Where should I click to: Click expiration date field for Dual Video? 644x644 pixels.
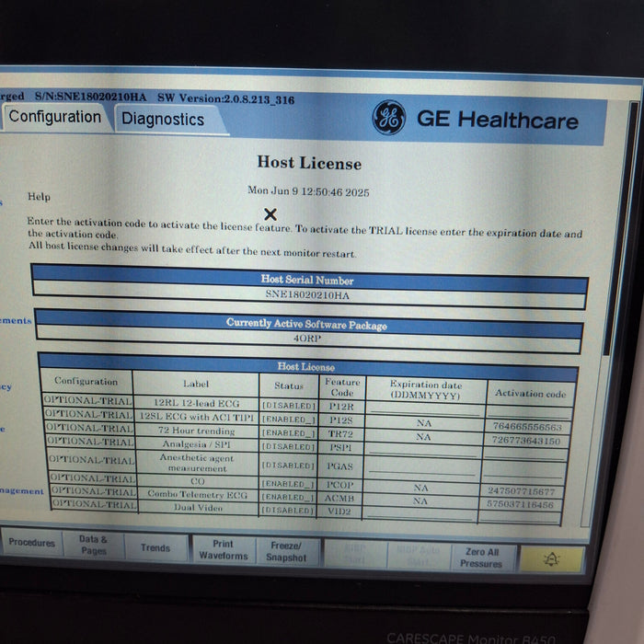click(x=420, y=513)
